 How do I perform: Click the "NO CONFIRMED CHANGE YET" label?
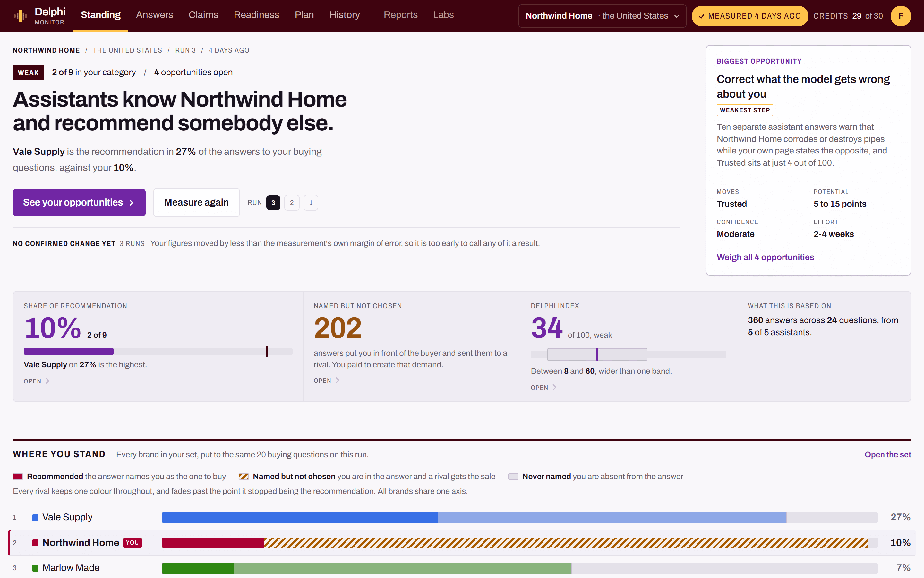(64, 244)
